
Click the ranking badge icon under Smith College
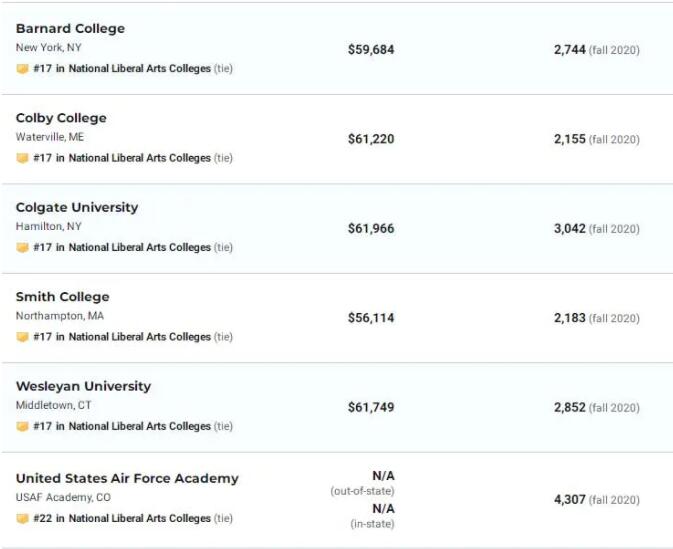[x=22, y=337]
